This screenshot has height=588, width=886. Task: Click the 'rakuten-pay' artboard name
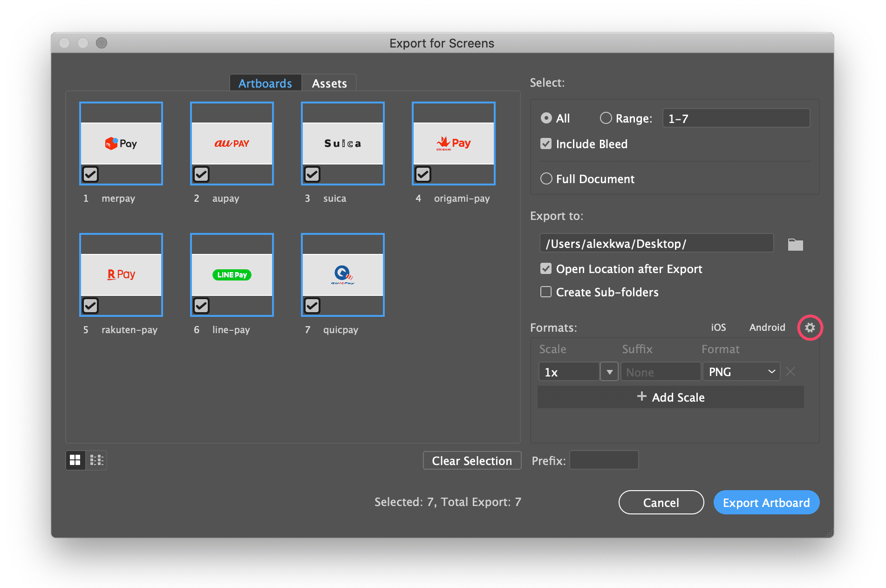129,330
